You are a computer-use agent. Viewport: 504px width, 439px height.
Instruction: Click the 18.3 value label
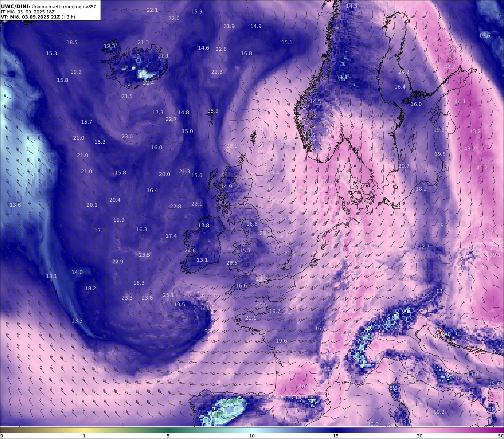click(139, 283)
